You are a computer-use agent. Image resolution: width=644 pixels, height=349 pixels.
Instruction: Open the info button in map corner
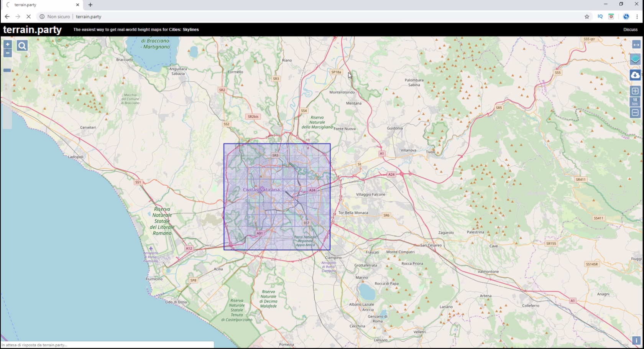636,340
